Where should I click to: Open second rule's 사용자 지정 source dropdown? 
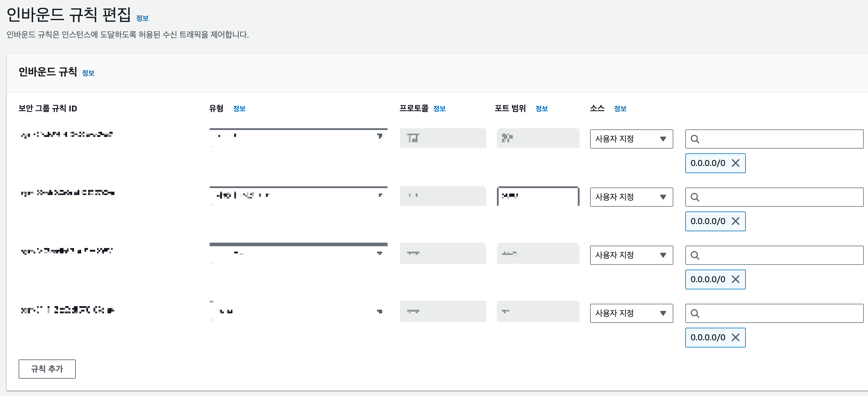click(x=631, y=197)
